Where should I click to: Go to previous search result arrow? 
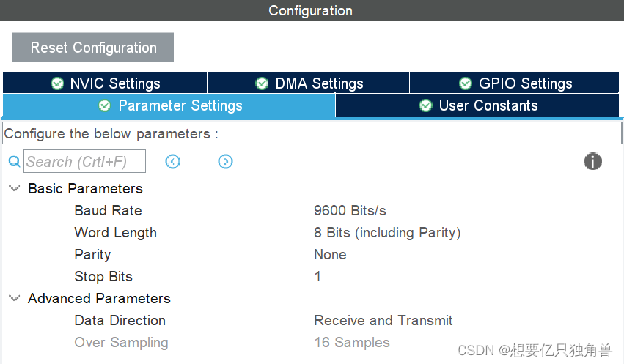[173, 162]
